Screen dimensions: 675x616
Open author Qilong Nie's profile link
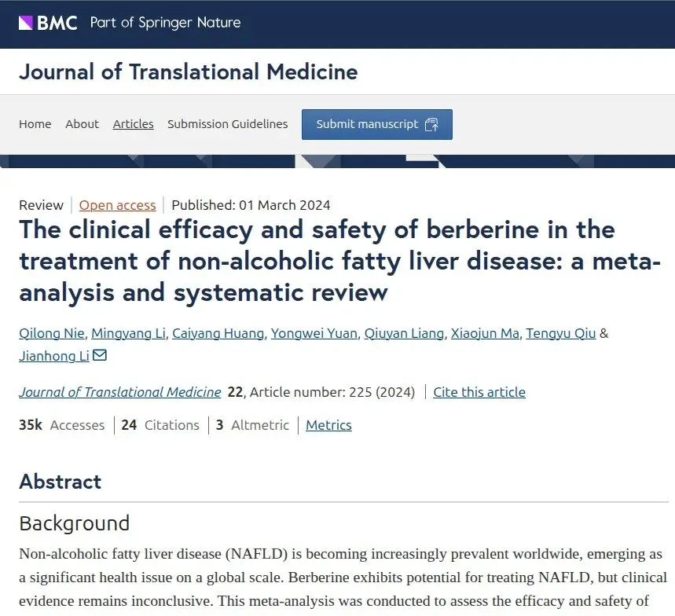[x=52, y=333]
